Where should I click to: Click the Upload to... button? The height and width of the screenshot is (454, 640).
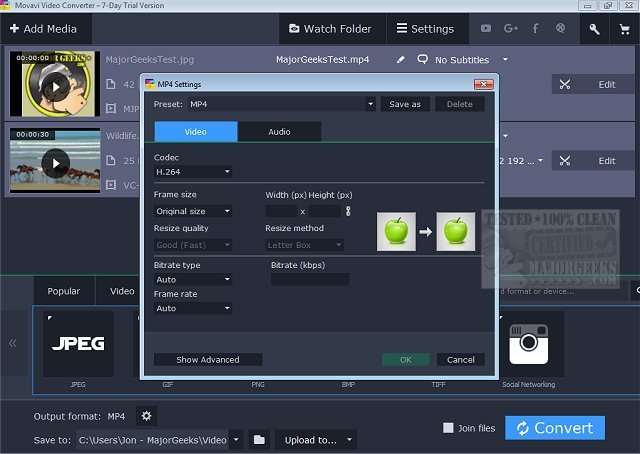(310, 440)
